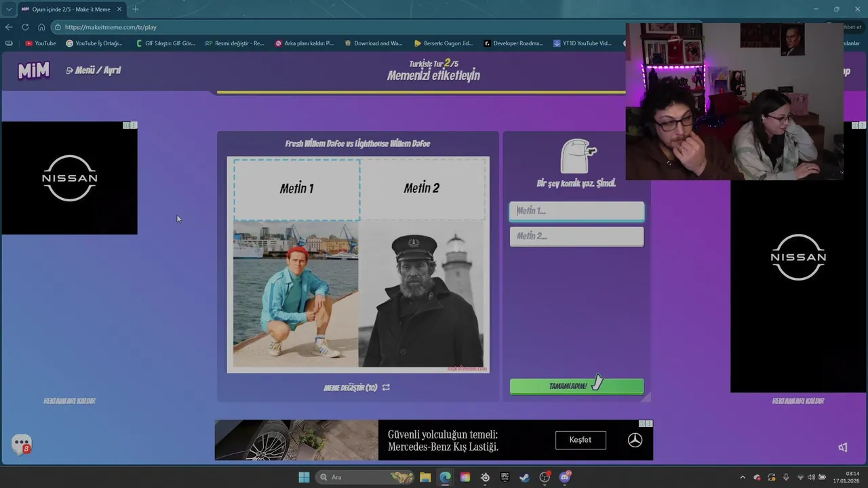Viewport: 868px width, 488px height.
Task: Click the leftmost bookmarks bar icon
Action: pyautogui.click(x=8, y=43)
